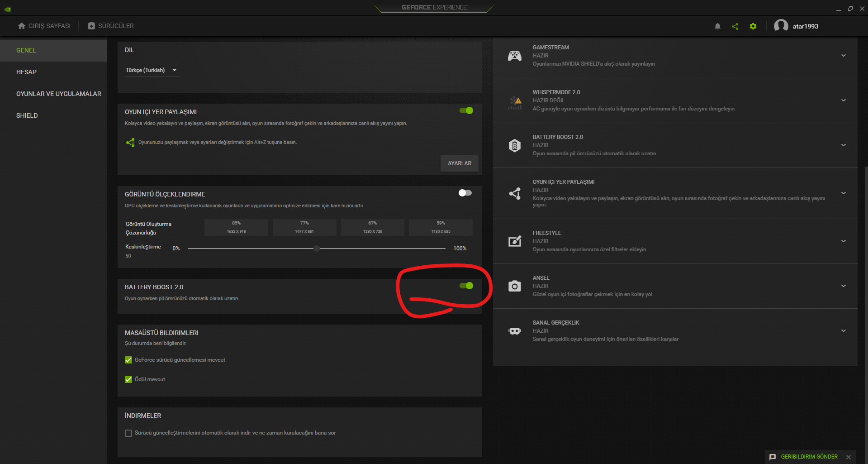The image size is (868, 464).
Task: Click the Freestyle filter icon
Action: (x=515, y=241)
